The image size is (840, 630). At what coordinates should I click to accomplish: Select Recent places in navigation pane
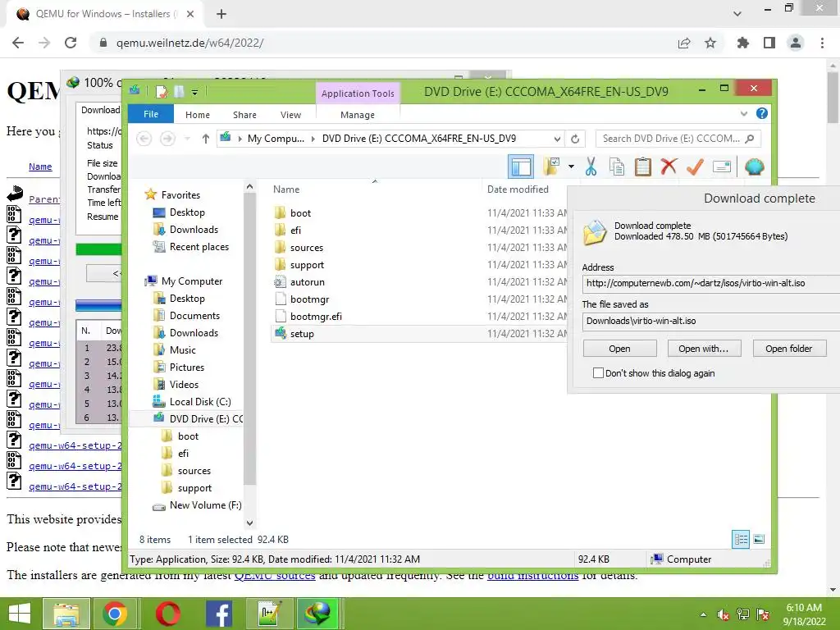(x=199, y=246)
